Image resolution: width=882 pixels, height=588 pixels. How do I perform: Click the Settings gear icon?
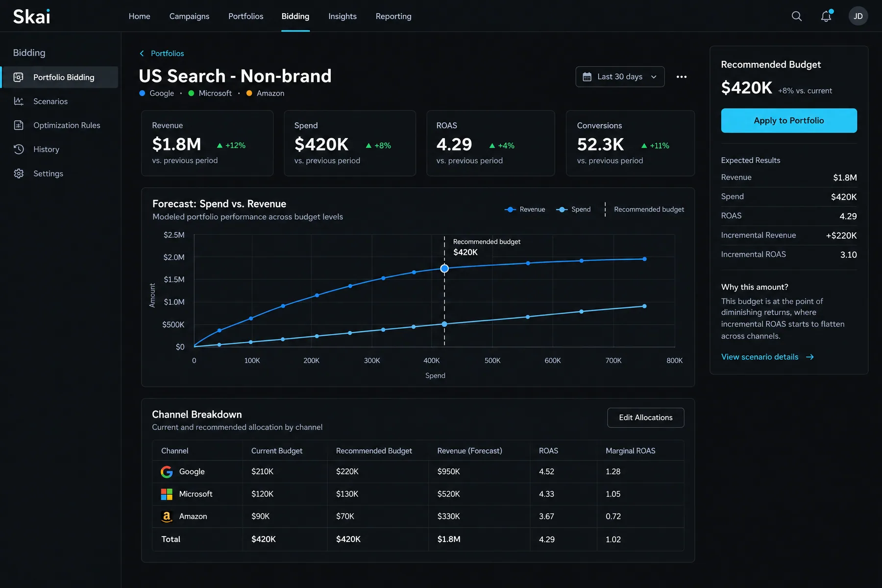tap(19, 173)
